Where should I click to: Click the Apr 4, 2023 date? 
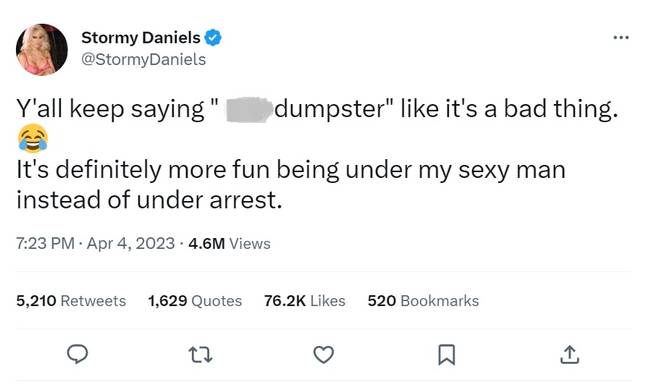point(131,243)
